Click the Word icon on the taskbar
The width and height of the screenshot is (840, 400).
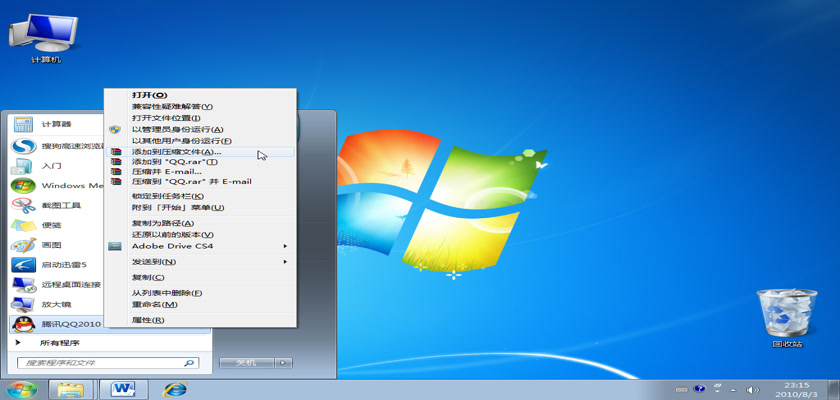pos(124,388)
